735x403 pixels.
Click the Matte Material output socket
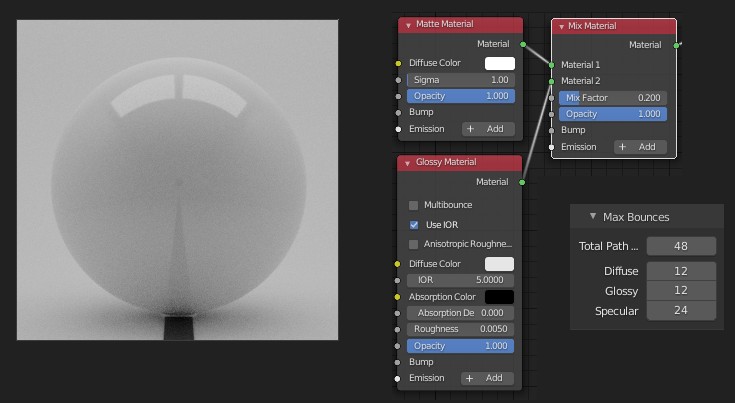[522, 44]
